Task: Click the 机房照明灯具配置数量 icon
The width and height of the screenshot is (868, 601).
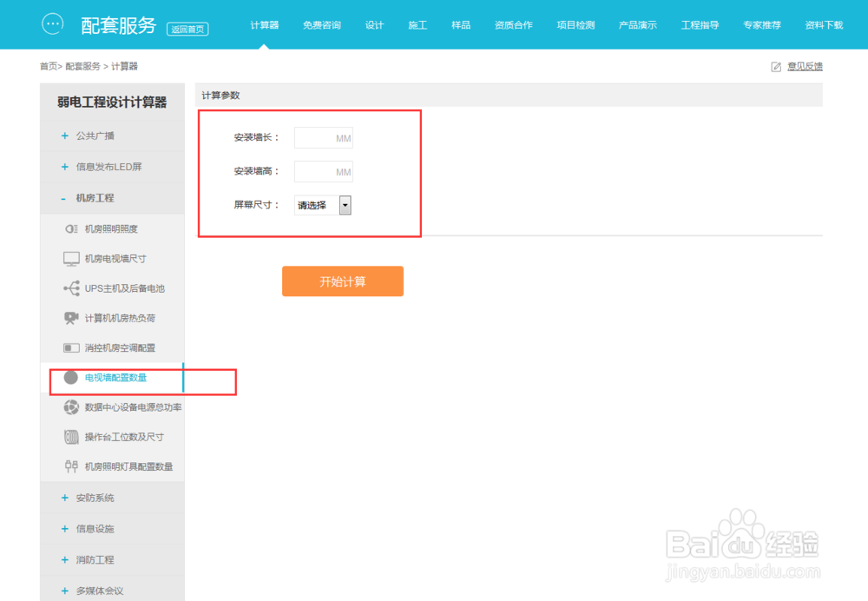Action: coord(71,466)
